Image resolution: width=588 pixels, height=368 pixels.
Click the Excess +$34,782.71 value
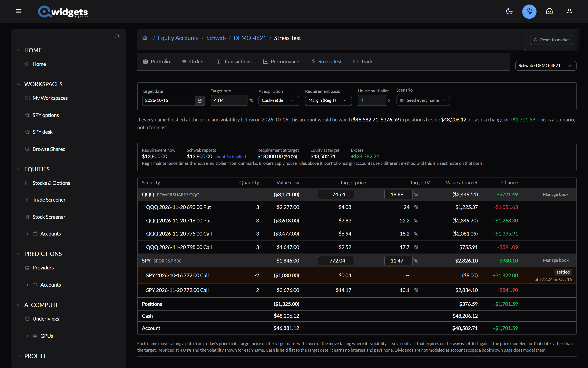click(365, 156)
